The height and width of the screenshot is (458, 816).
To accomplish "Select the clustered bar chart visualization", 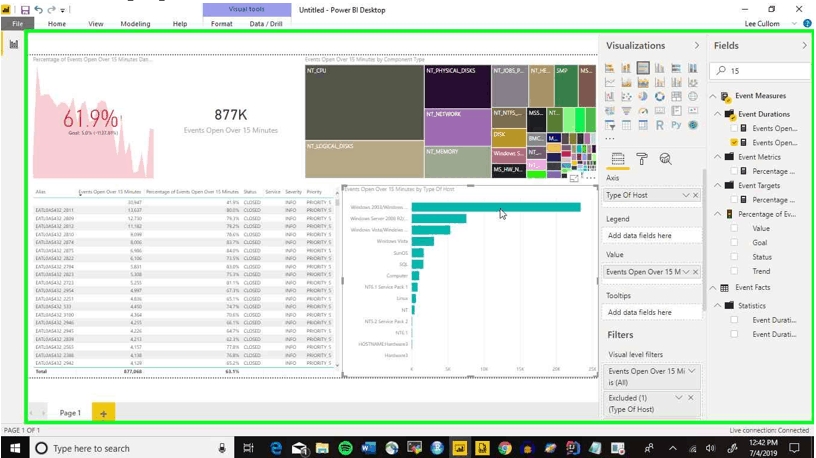I will click(643, 68).
